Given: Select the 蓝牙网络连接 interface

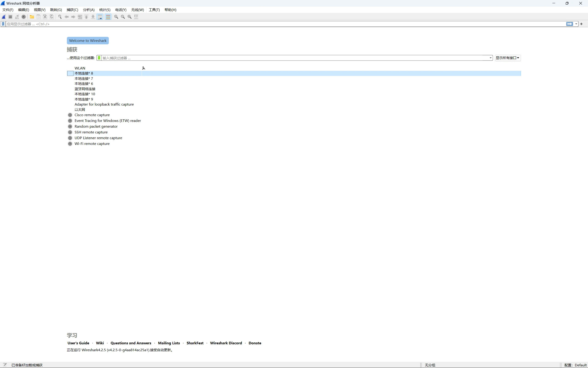Looking at the screenshot, I should pos(294,89).
